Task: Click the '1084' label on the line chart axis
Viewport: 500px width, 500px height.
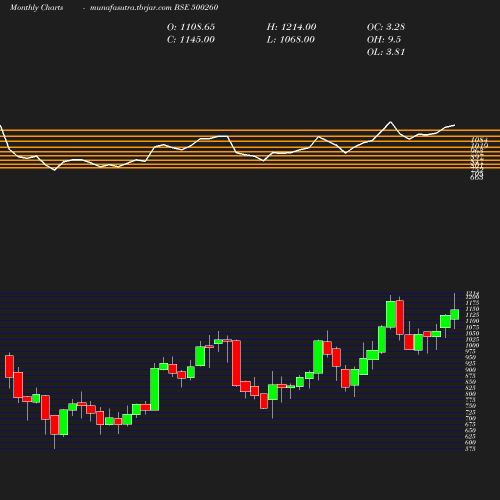Action: 479,140
